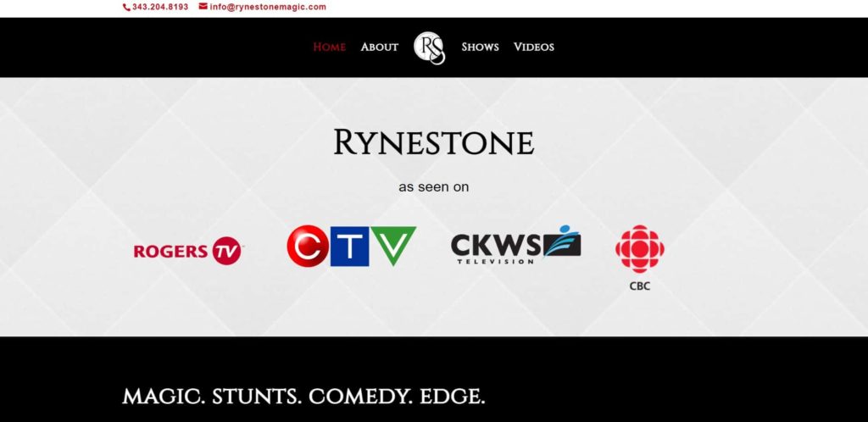Click the envelope email icon
This screenshot has width=868, height=422.
click(203, 7)
